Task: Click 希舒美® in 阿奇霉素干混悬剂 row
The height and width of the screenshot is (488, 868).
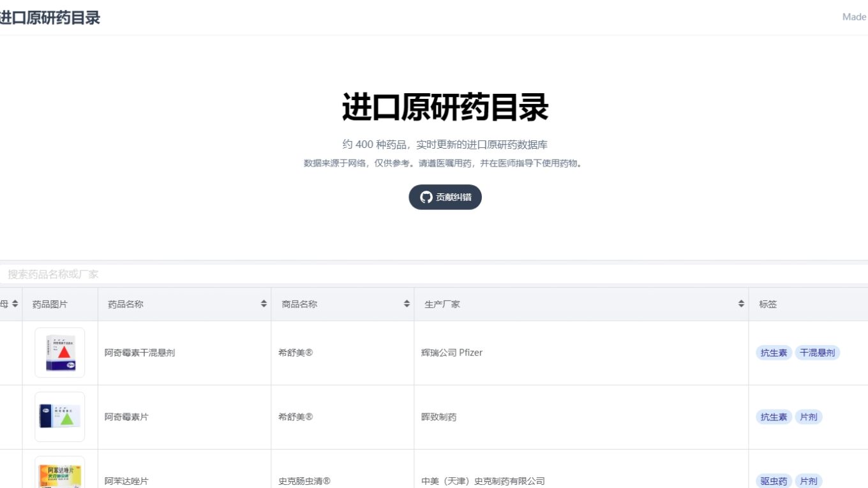Action: 296,353
